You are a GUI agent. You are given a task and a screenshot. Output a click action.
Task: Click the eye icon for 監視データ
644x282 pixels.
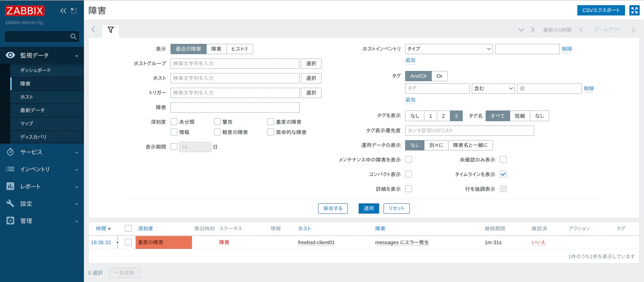[11, 55]
